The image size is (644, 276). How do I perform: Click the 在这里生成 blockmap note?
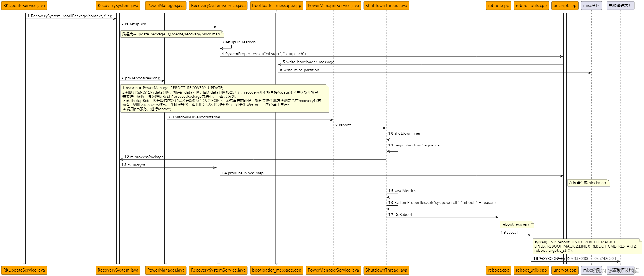[x=589, y=183]
